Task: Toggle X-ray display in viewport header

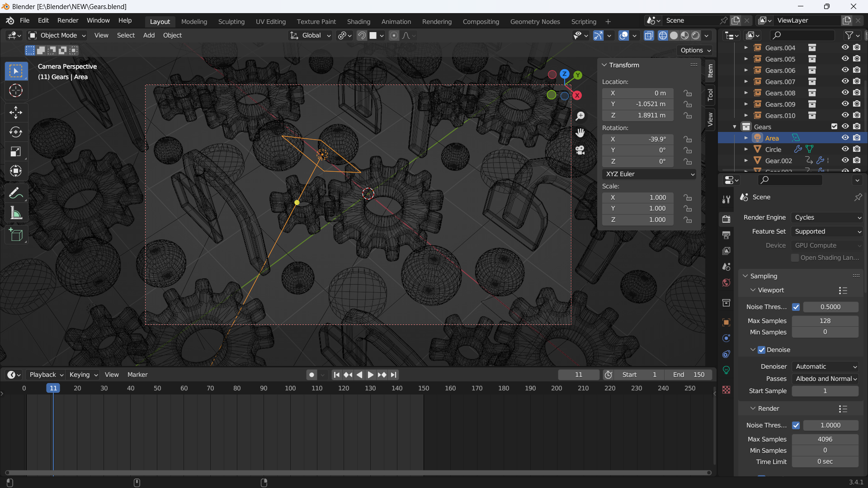Action: coord(649,36)
